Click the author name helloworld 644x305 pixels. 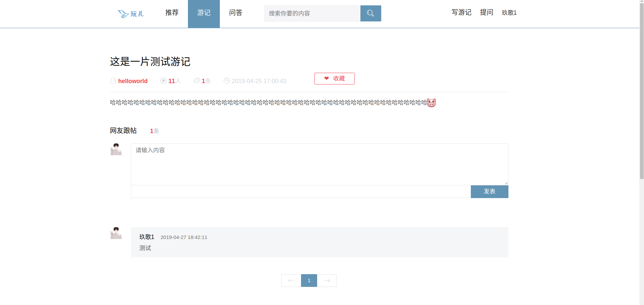[133, 81]
